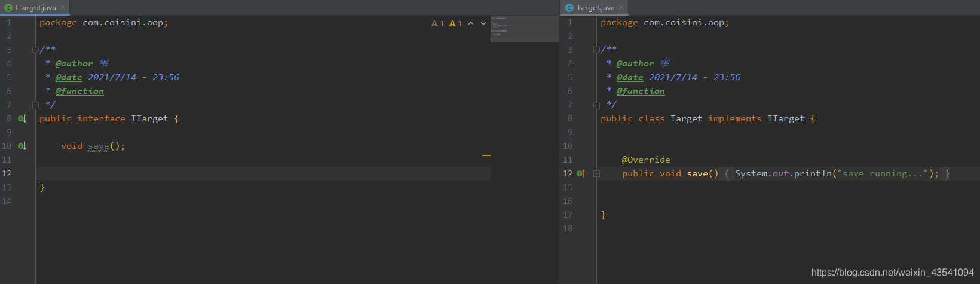The image size is (980, 284).
Task: Click the println call in Target.java
Action: pos(813,174)
